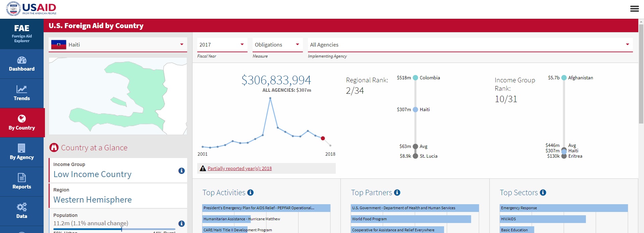Open the Dashboard gauge icon
Screen dimensions: 644x233
tap(22, 60)
